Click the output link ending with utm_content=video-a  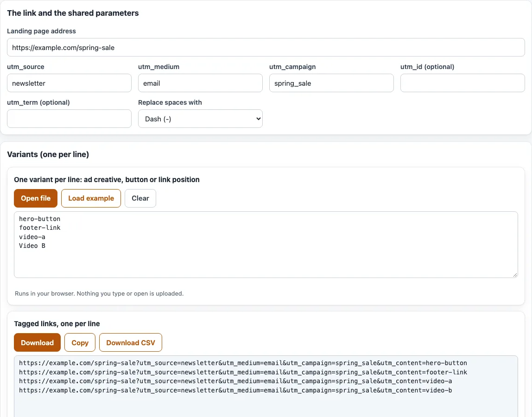click(x=235, y=381)
